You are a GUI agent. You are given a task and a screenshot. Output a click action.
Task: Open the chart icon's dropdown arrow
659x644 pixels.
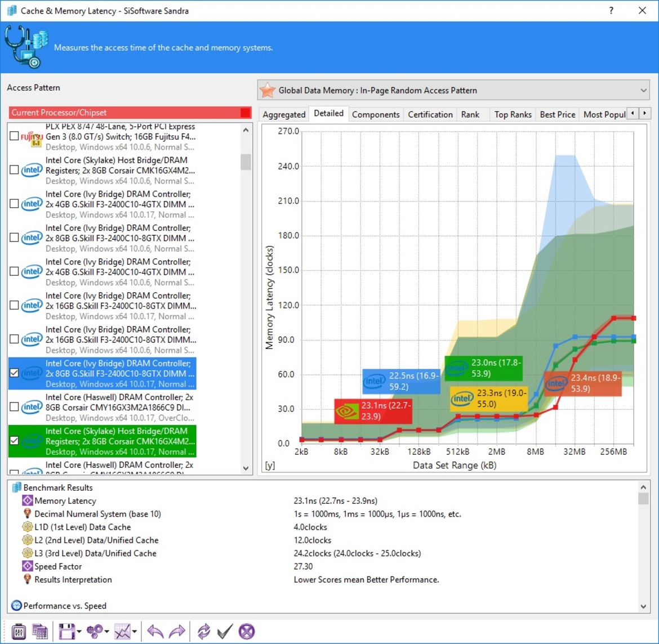pos(135,632)
